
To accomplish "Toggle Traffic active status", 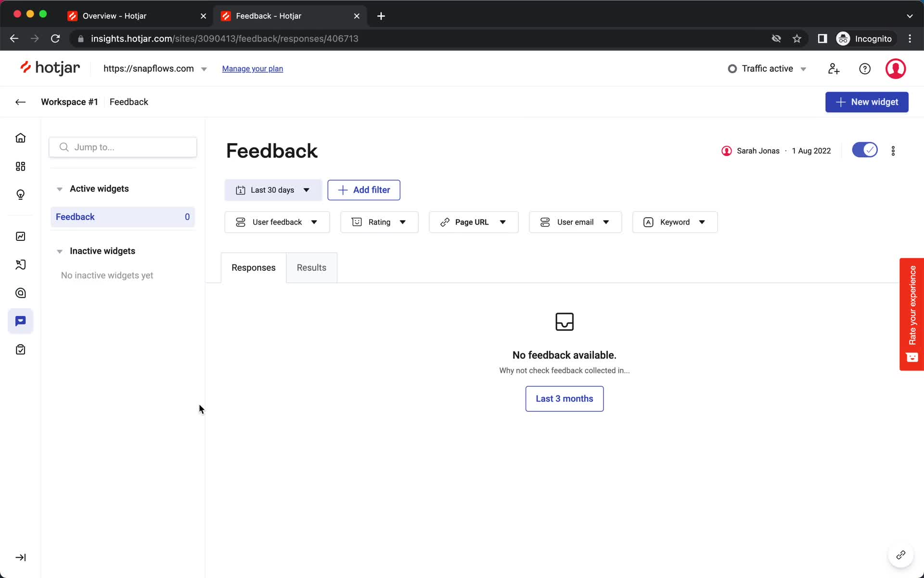I will (767, 68).
